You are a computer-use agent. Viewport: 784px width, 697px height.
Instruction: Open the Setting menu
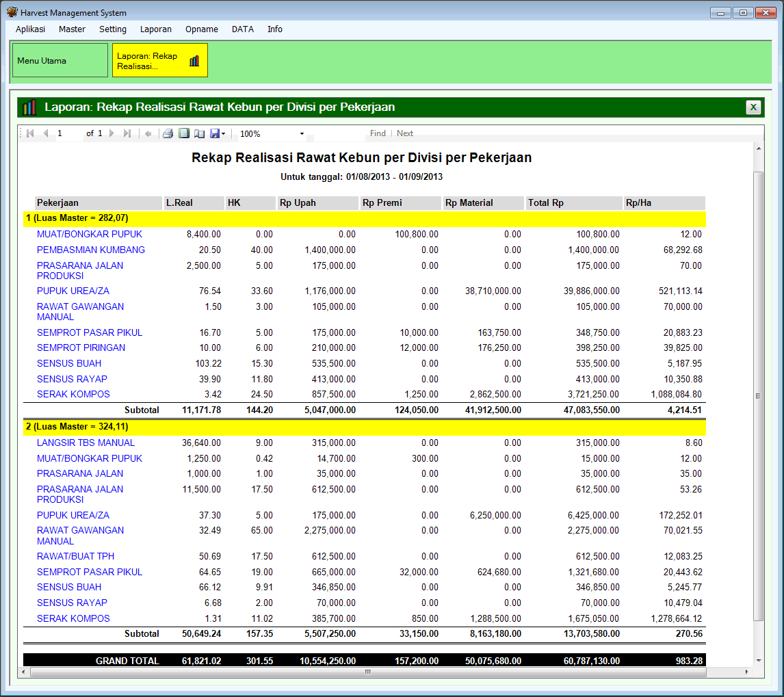point(112,29)
